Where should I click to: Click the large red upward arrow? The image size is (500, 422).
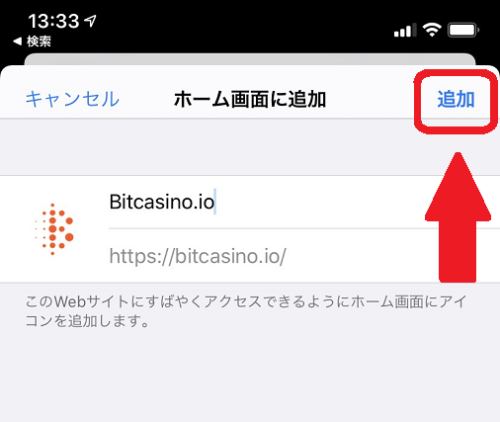click(458, 217)
